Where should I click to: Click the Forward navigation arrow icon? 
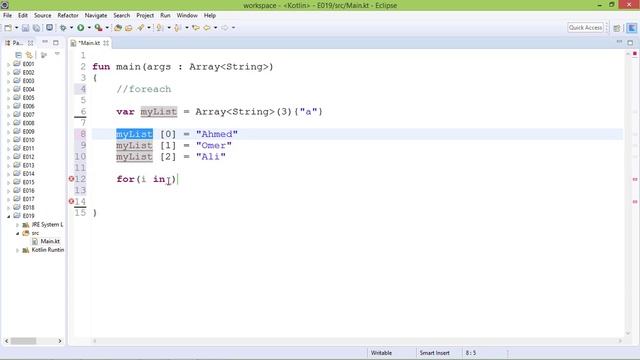click(225, 28)
